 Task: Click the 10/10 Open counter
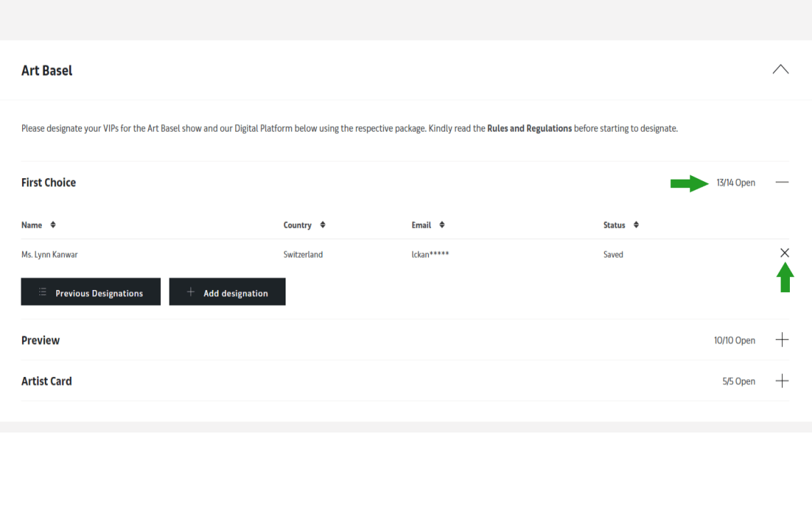(734, 341)
